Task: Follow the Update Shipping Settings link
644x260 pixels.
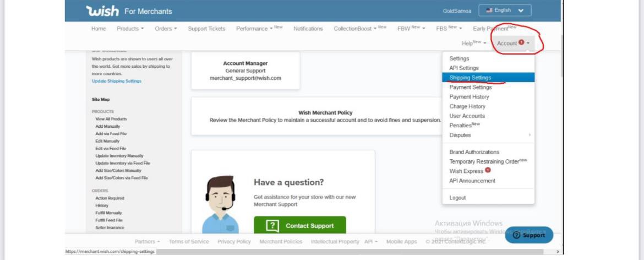Action: pyautogui.click(x=117, y=81)
